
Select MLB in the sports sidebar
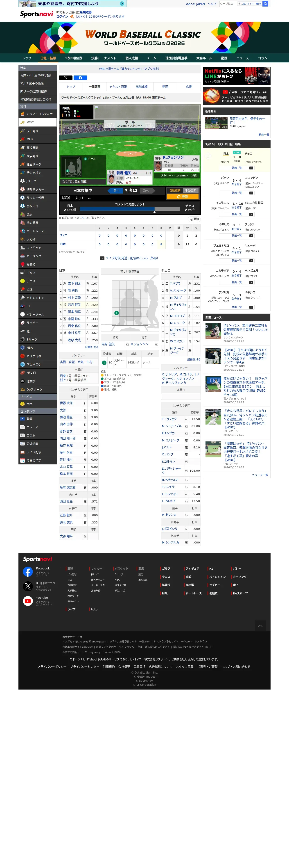[37, 139]
